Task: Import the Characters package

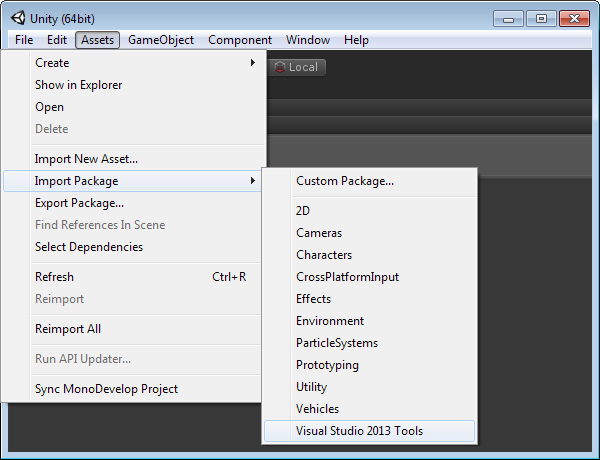Action: pos(369,255)
